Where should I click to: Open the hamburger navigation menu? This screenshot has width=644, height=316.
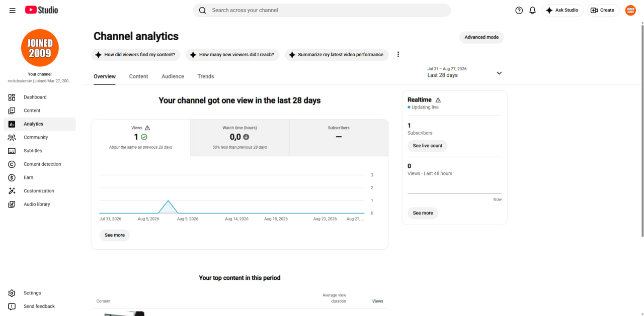[x=13, y=10]
